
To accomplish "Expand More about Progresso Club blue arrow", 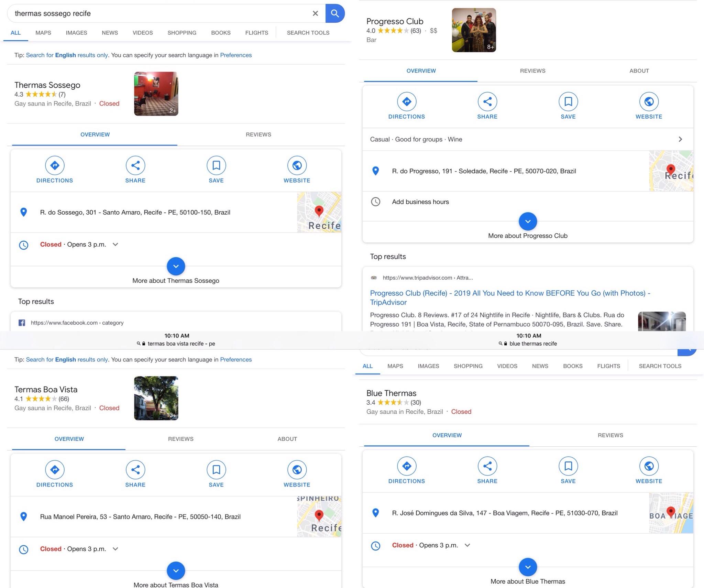I will [x=528, y=221].
